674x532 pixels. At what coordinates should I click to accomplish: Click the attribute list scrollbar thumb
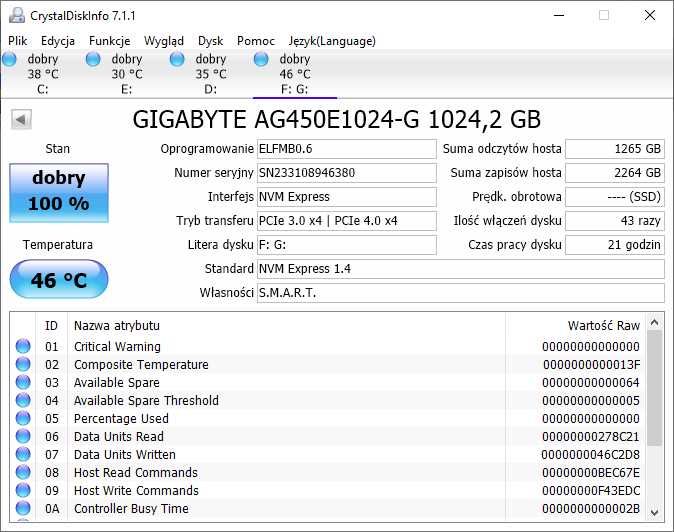pyautogui.click(x=655, y=389)
